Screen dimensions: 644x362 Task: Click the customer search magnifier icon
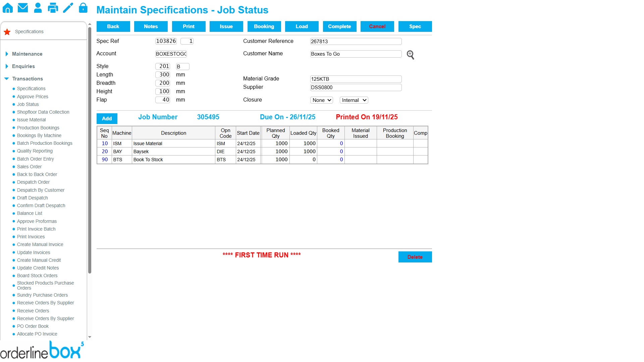pyautogui.click(x=410, y=55)
